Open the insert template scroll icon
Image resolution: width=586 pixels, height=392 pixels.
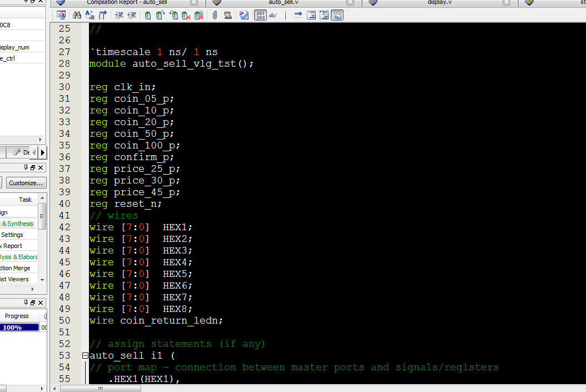pyautogui.click(x=227, y=16)
